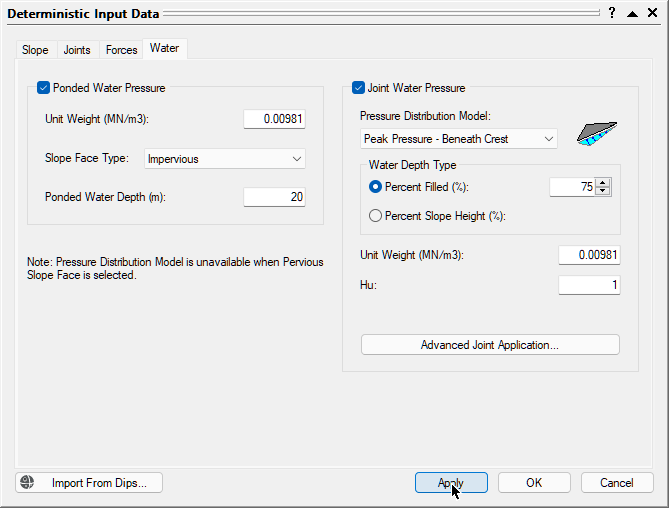This screenshot has width=669, height=508.
Task: Click the 'Slope Face Type:' label
Action: pyautogui.click(x=87, y=158)
